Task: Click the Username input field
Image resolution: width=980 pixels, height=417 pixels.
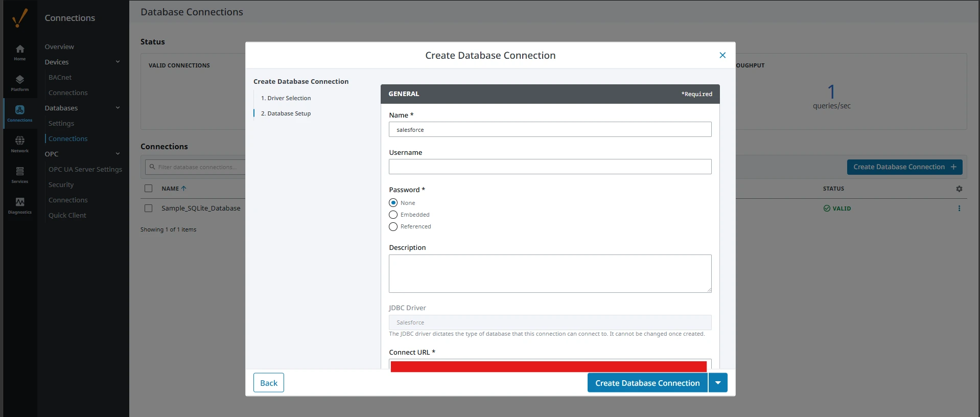Action: tap(550, 167)
